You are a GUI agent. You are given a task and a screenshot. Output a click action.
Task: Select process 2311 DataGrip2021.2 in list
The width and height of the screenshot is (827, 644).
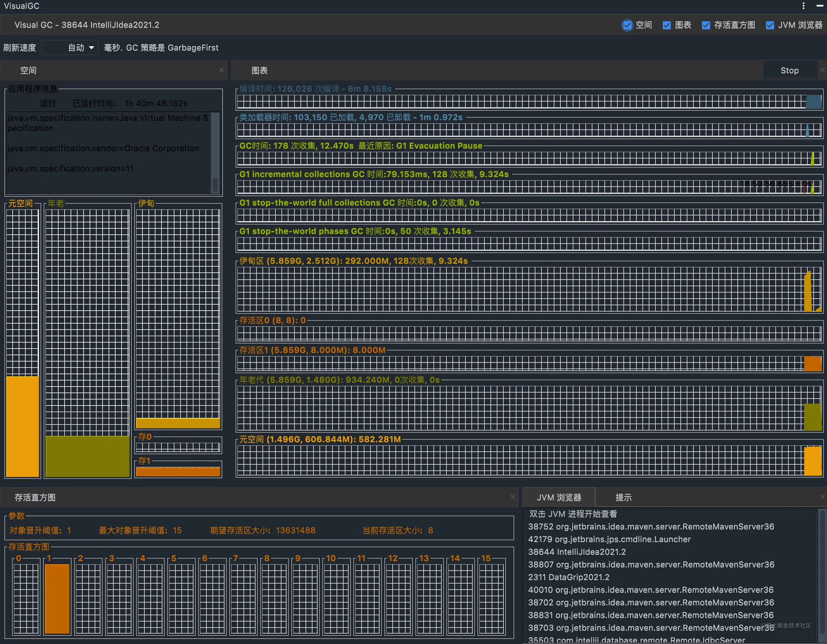point(569,577)
